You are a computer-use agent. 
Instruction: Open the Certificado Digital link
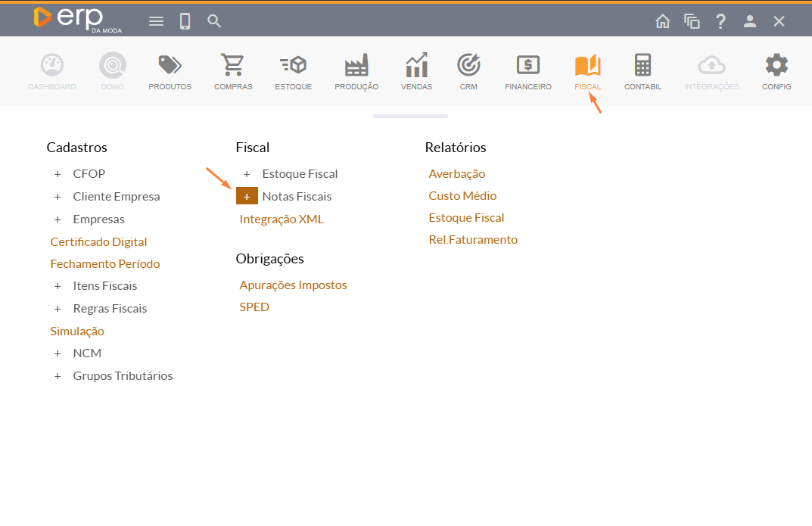pyautogui.click(x=98, y=242)
